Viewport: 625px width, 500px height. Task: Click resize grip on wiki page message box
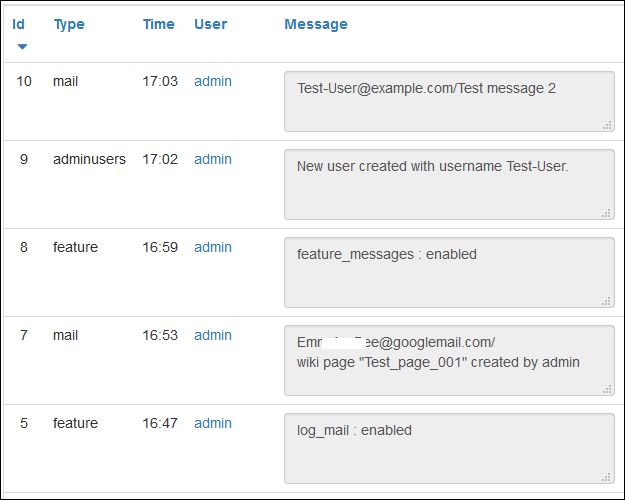pos(607,390)
